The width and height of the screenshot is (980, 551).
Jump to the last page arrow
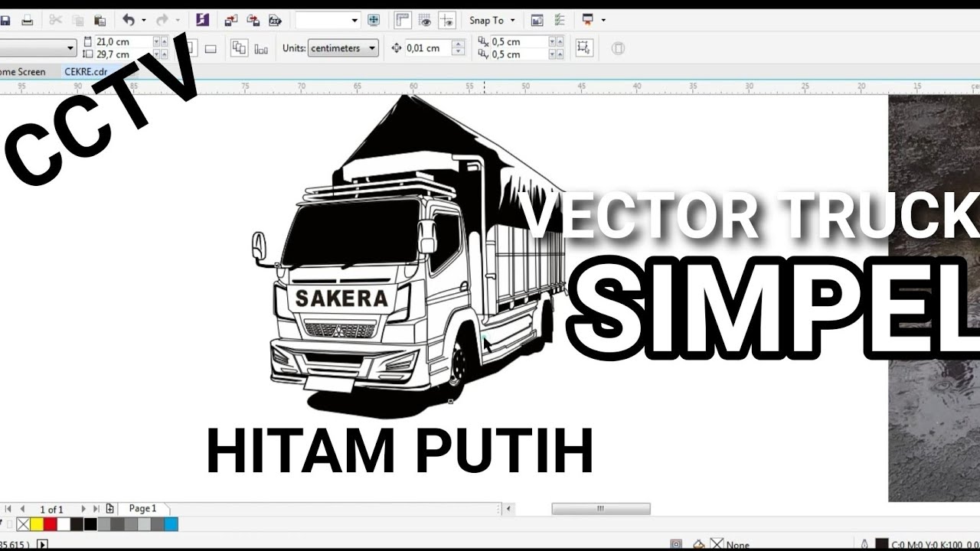[x=96, y=509]
